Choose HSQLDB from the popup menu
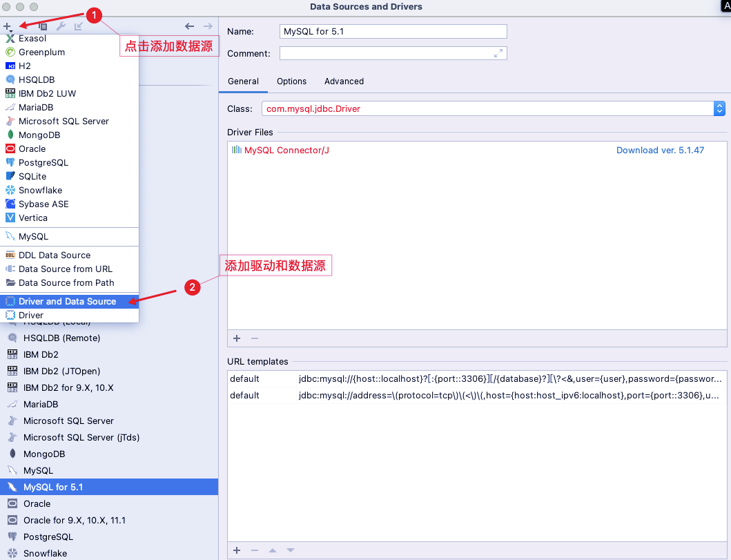Screen dimensions: 731x560 coord(70,79)
